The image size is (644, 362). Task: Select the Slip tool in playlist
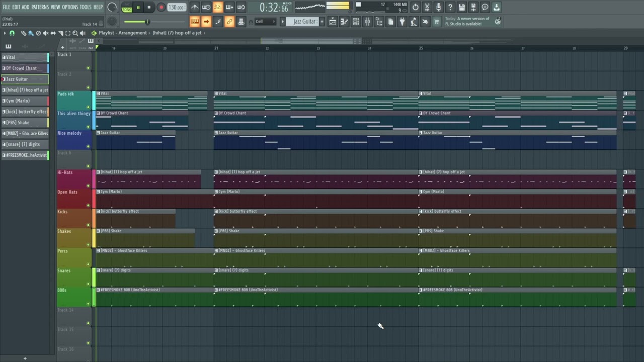tap(53, 33)
